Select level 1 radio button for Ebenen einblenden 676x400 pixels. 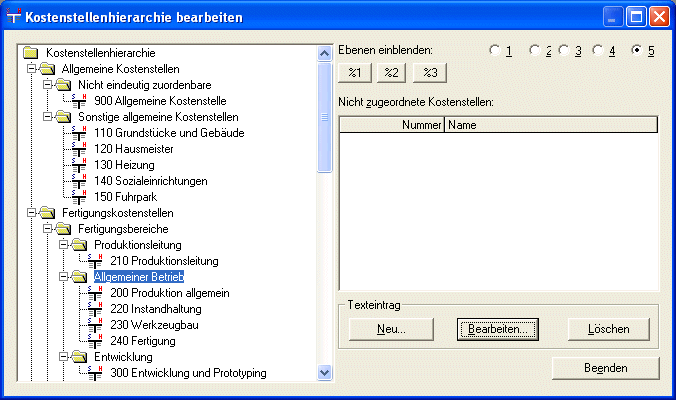tap(494, 50)
